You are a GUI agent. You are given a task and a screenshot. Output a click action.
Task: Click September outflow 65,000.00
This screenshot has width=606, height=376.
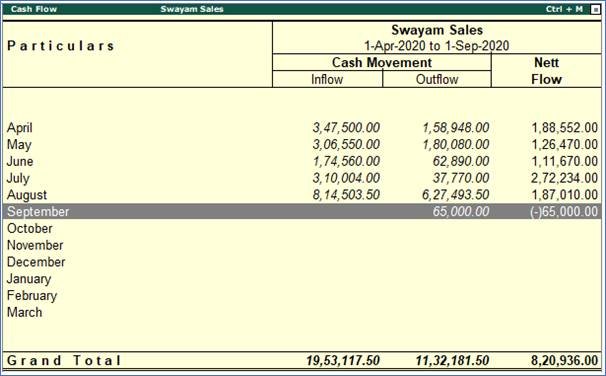point(461,211)
